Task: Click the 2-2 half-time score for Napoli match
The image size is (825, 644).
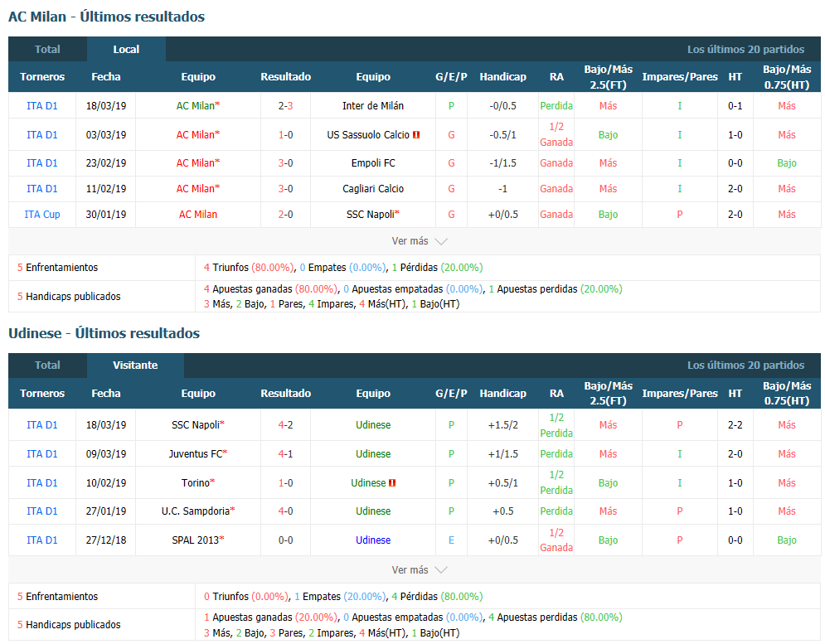Action: [735, 425]
